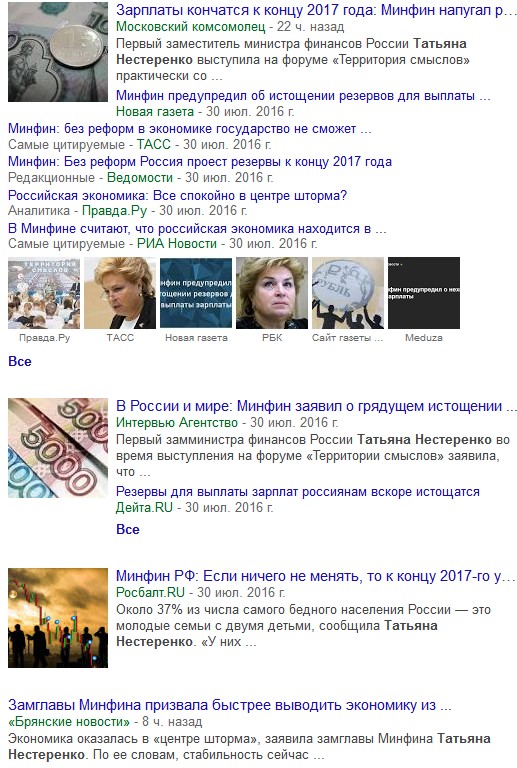The image size is (517, 768).
Task: Open РИА Новости headline 'В Минфине считают'
Action: point(197,229)
